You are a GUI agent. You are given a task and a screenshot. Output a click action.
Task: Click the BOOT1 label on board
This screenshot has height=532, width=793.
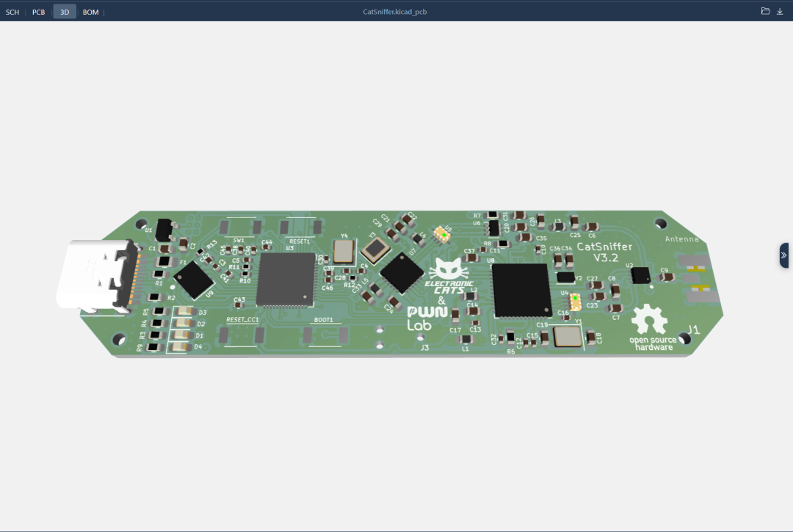(x=324, y=320)
